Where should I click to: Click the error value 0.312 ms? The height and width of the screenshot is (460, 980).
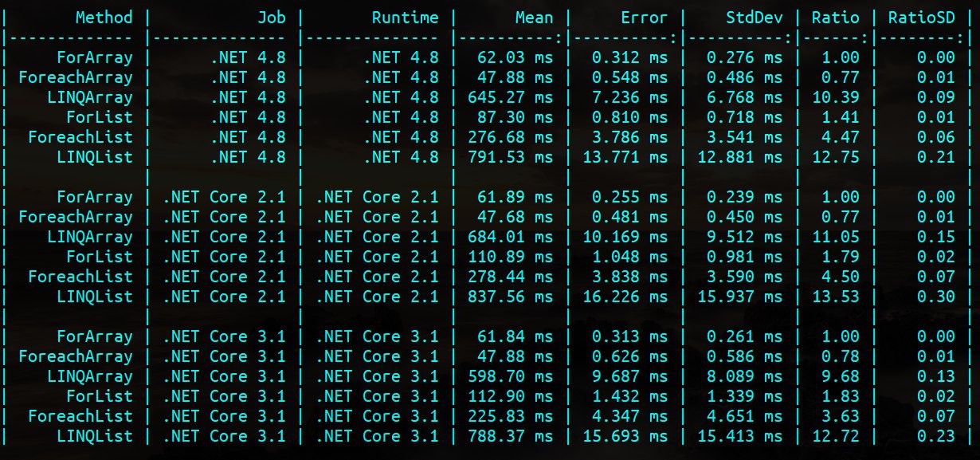[629, 57]
